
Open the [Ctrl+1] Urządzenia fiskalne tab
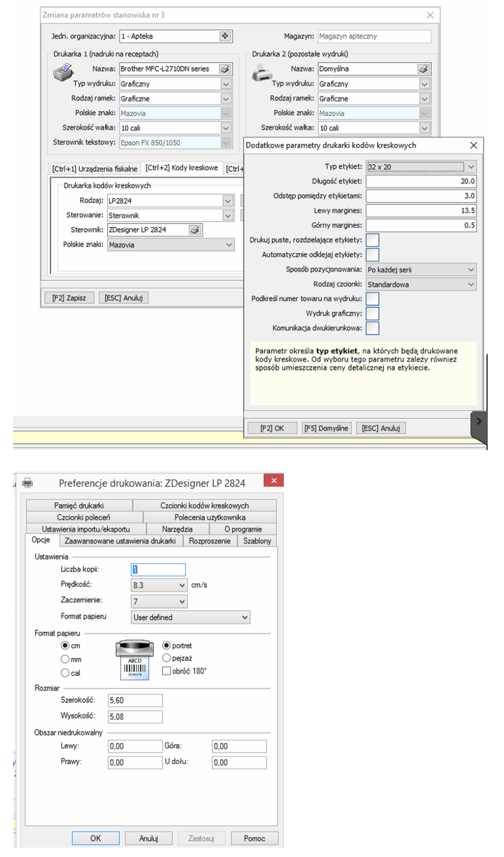point(95,168)
